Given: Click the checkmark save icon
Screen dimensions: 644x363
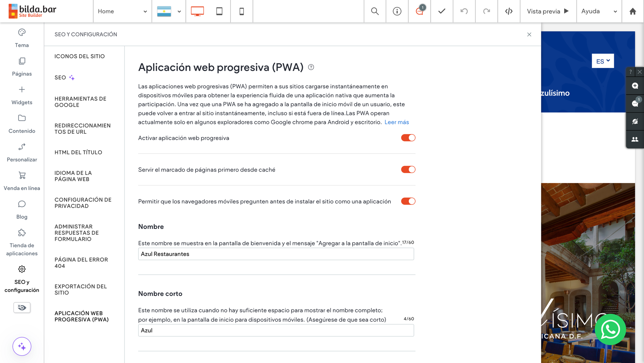Looking at the screenshot, I should [442, 11].
